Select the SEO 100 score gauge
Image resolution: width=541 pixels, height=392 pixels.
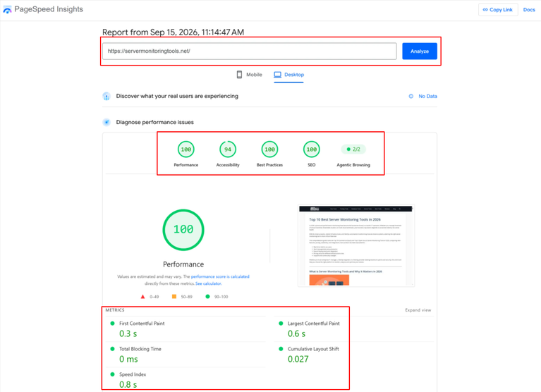312,149
